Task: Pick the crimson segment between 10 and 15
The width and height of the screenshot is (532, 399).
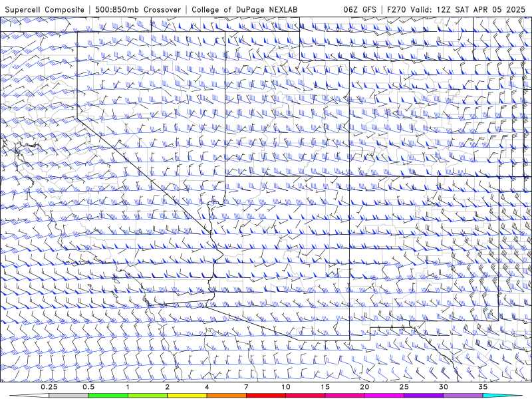Action: tap(305, 396)
